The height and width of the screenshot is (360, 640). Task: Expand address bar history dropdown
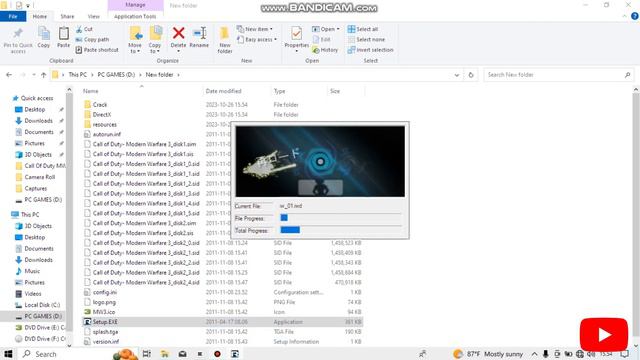457,75
